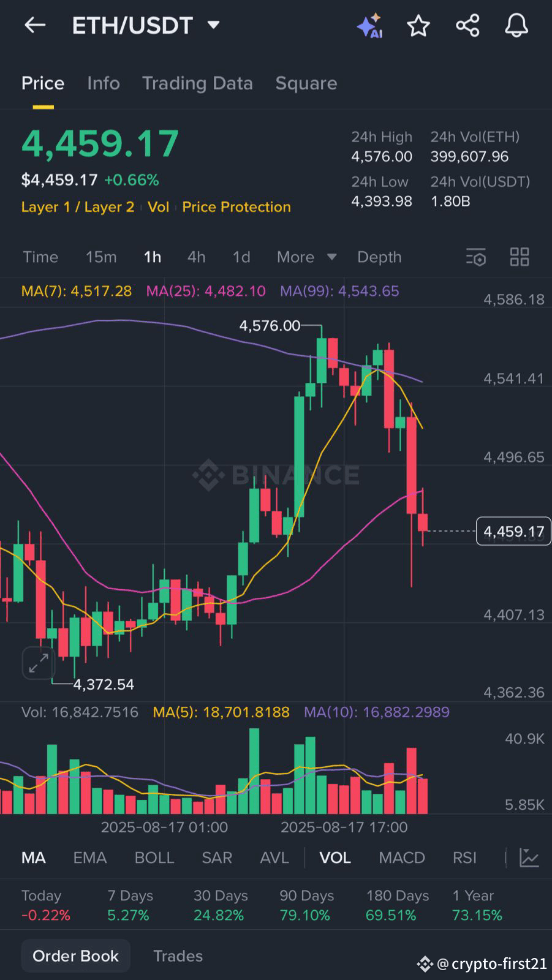Viewport: 552px width, 980px height.
Task: Toggle the MACD sub-indicator
Action: tap(402, 858)
